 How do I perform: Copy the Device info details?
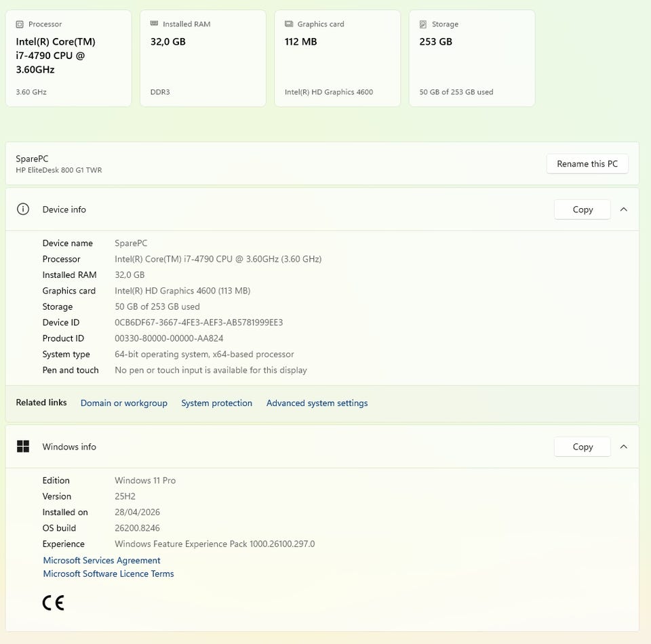pos(583,209)
